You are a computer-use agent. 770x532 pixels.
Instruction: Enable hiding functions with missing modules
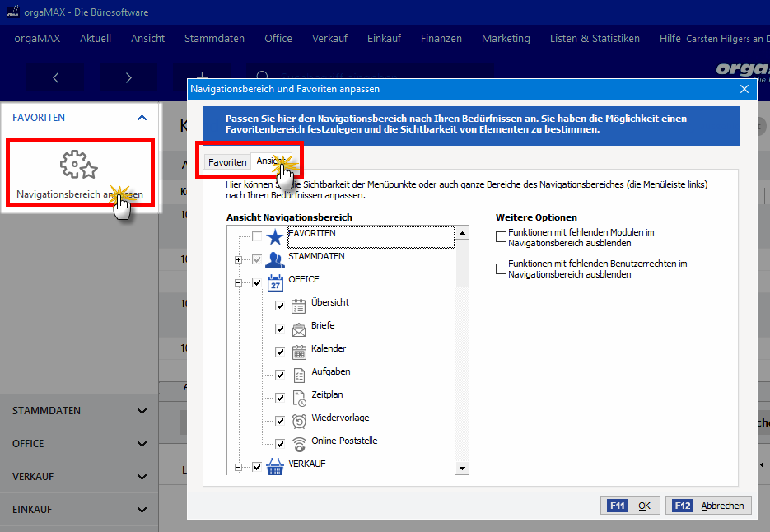[x=501, y=237]
